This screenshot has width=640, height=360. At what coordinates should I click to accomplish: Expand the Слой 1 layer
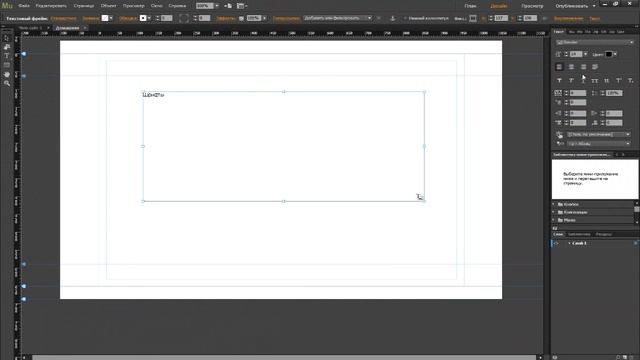pyautogui.click(x=569, y=243)
